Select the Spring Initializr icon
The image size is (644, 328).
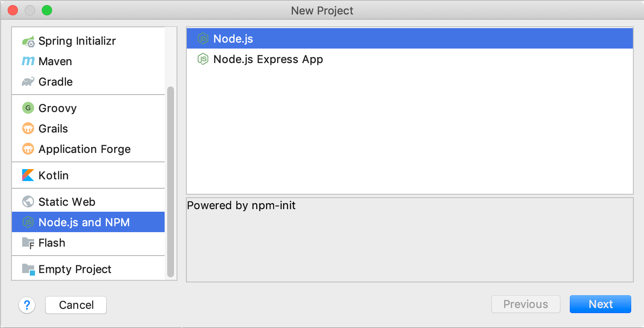[28, 41]
